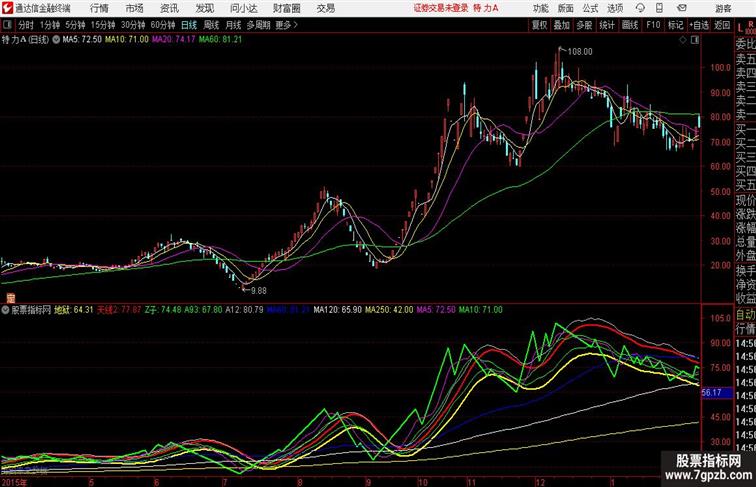Toggle the side panel icon at chart top-right

click(695, 40)
